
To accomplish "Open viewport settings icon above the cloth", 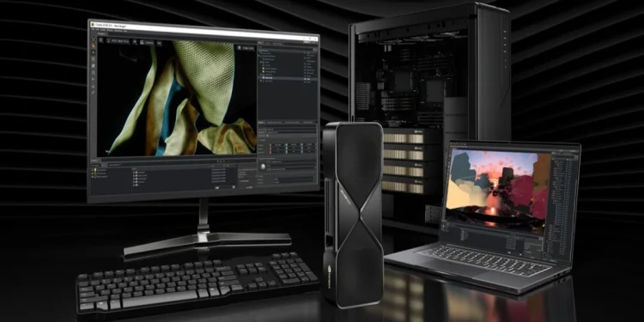I will pyautogui.click(x=100, y=40).
